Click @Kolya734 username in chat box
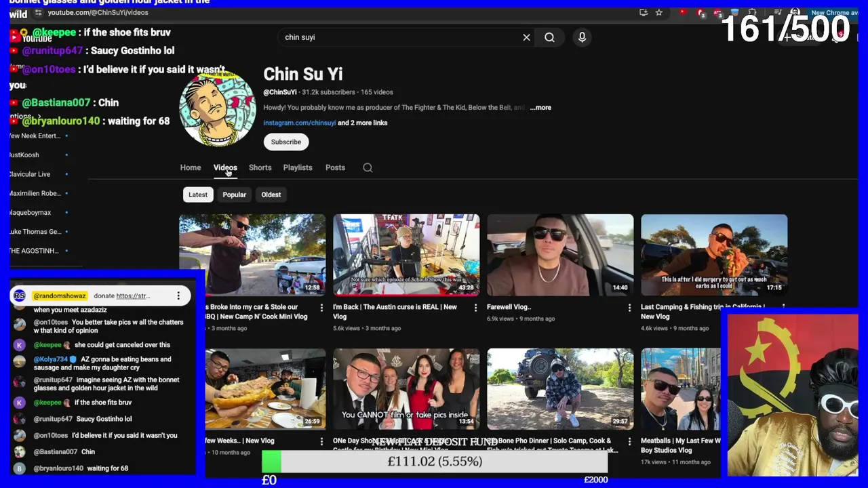This screenshot has height=488, width=868. (51, 359)
